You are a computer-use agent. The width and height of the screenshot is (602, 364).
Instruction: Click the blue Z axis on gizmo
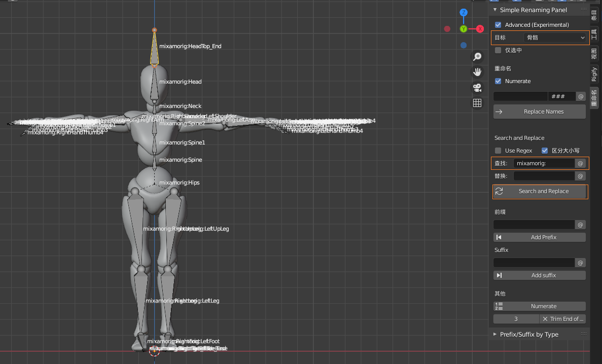tap(464, 12)
